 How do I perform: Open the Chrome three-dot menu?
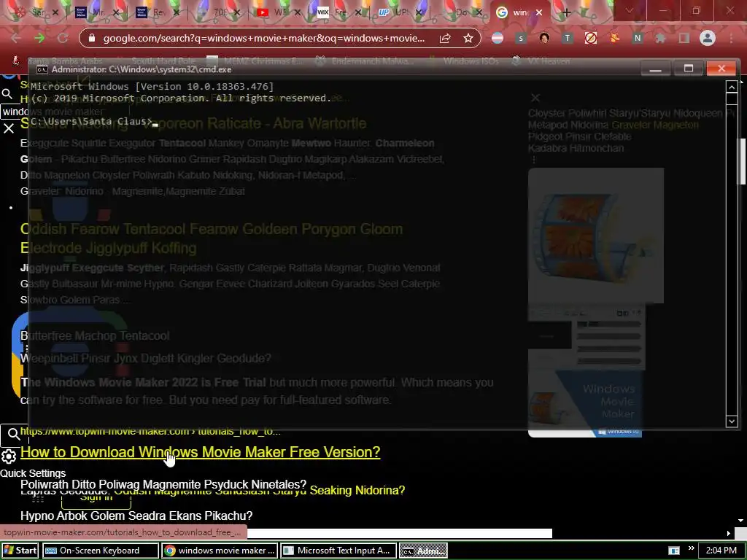pos(731,38)
